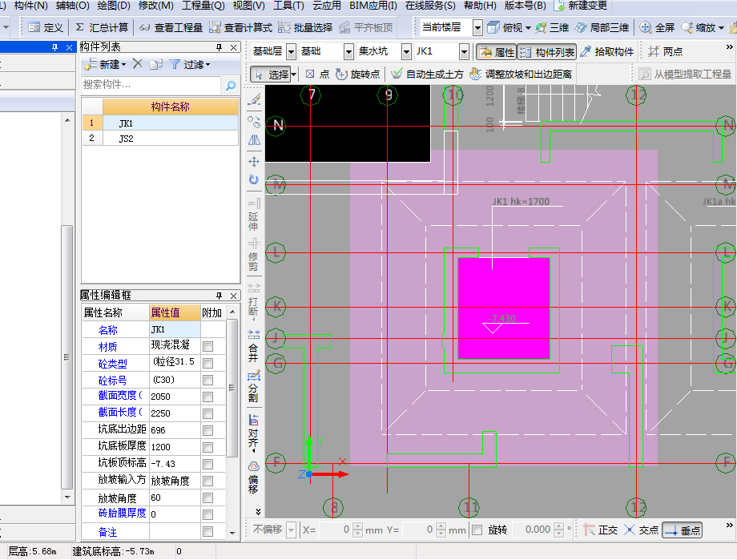This screenshot has width=737, height=560.
Task: Choose the 旋转点 rotate point tool
Action: click(358, 75)
